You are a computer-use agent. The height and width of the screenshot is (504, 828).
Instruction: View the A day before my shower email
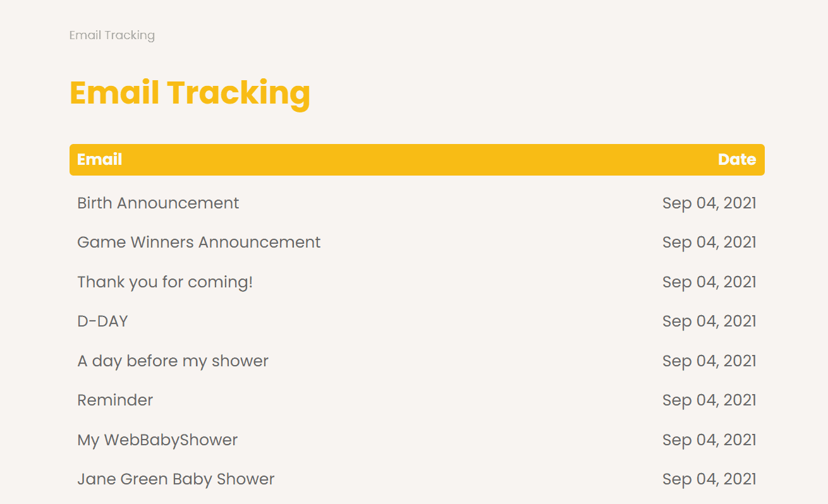pyautogui.click(x=173, y=361)
